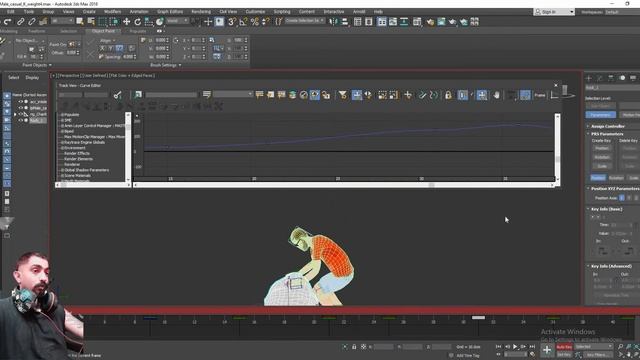Viewport: 640px width, 360px height.
Task: Open the Sign In dropdown
Action: (x=554, y=12)
